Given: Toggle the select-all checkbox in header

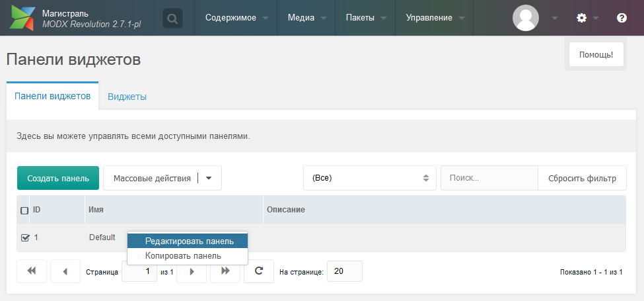Looking at the screenshot, I should (25, 210).
